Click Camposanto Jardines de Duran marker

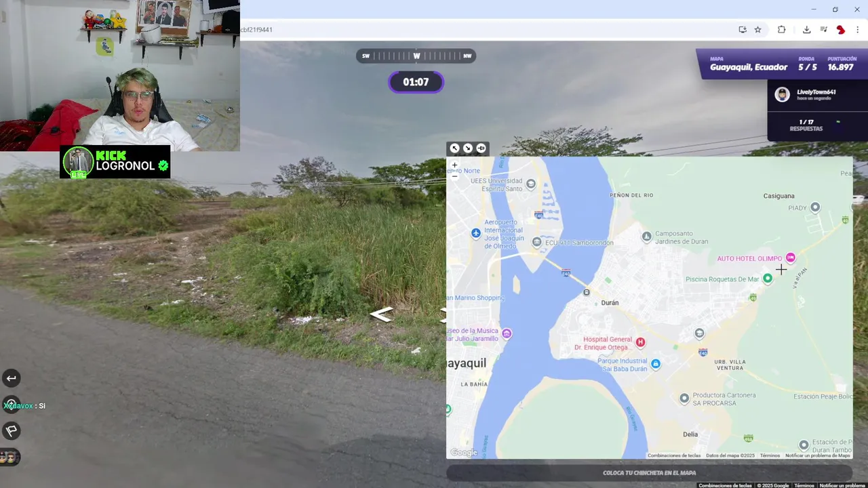(646, 237)
